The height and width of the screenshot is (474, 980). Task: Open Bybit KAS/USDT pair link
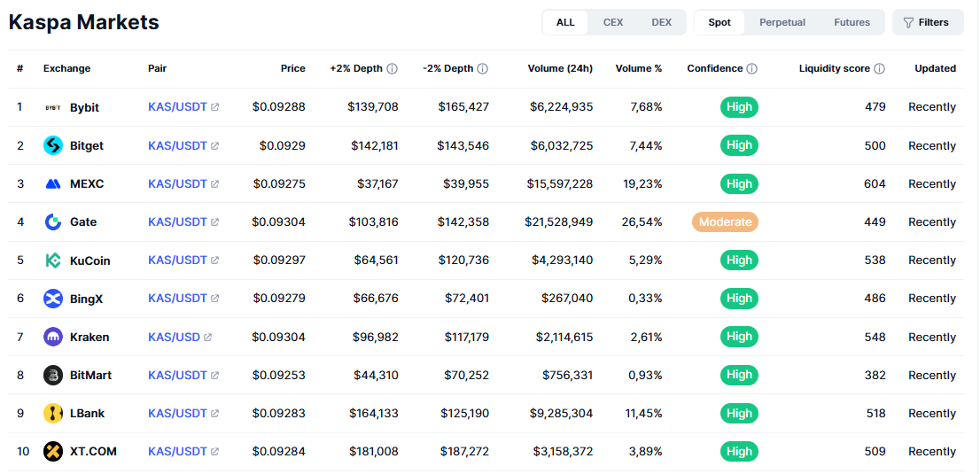coord(177,107)
